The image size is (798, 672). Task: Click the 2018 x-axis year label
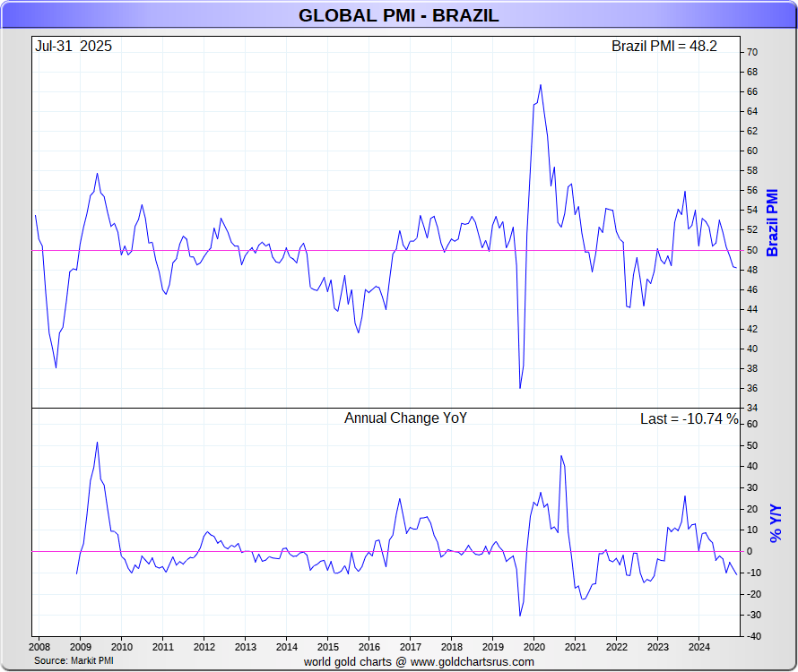tap(451, 647)
